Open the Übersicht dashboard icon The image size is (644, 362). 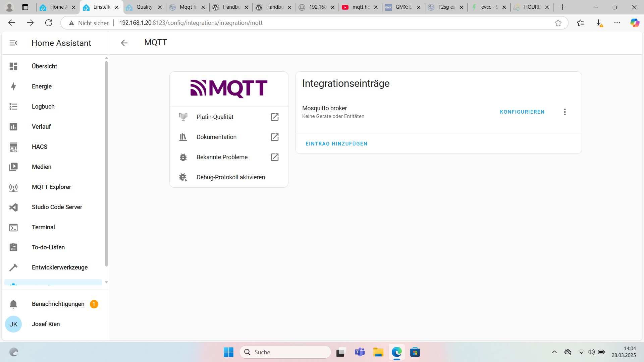(x=13, y=66)
